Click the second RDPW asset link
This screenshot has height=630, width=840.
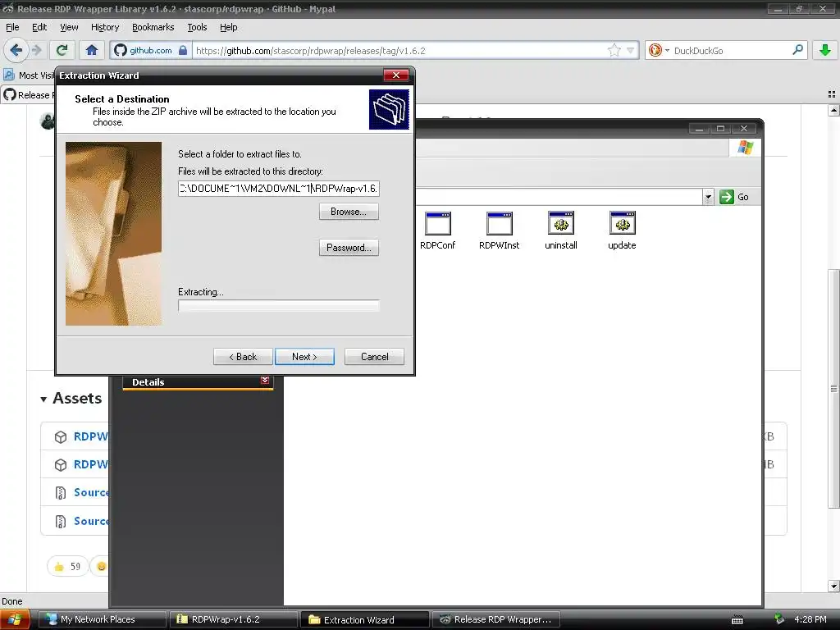[91, 464]
